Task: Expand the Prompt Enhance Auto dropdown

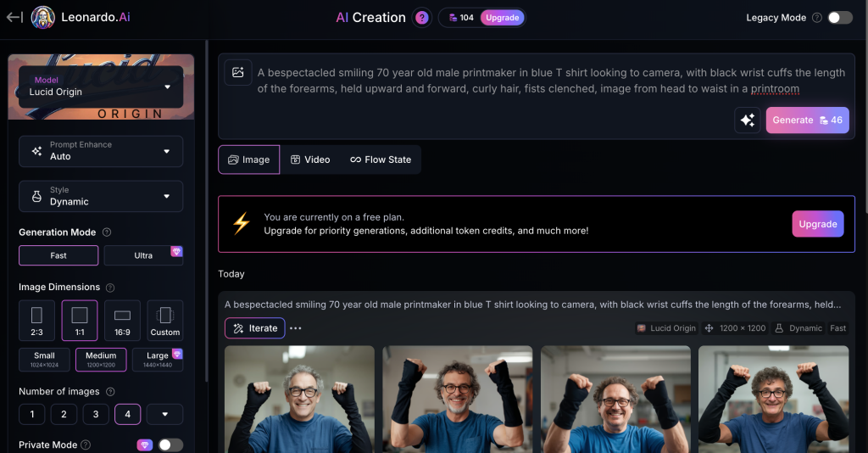Action: point(101,151)
